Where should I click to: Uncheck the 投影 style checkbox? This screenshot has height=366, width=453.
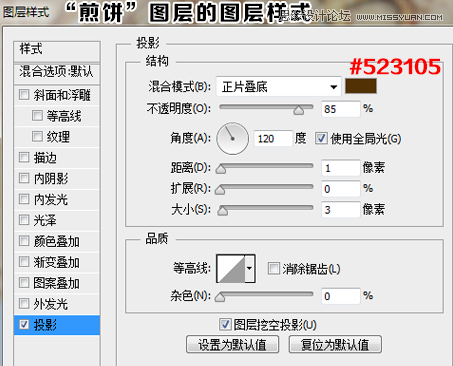click(24, 324)
